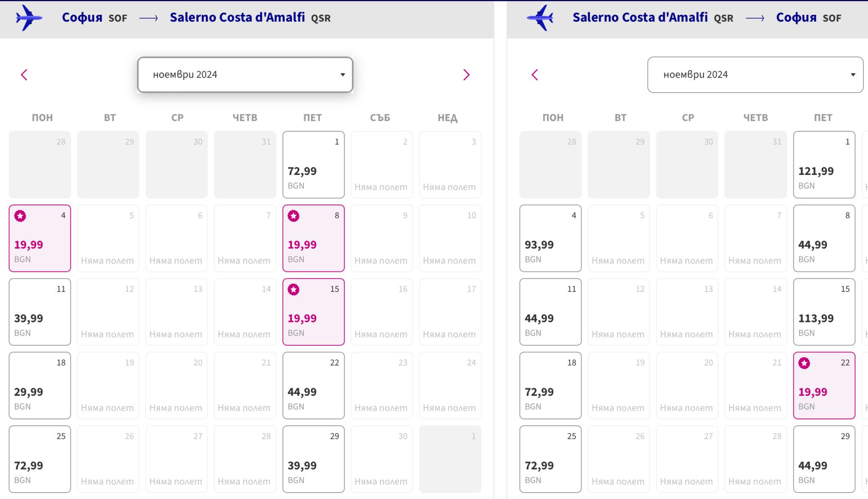868x499 pixels.
Task: Select outbound November 1 for 72,99 BGN
Action: pos(313,165)
